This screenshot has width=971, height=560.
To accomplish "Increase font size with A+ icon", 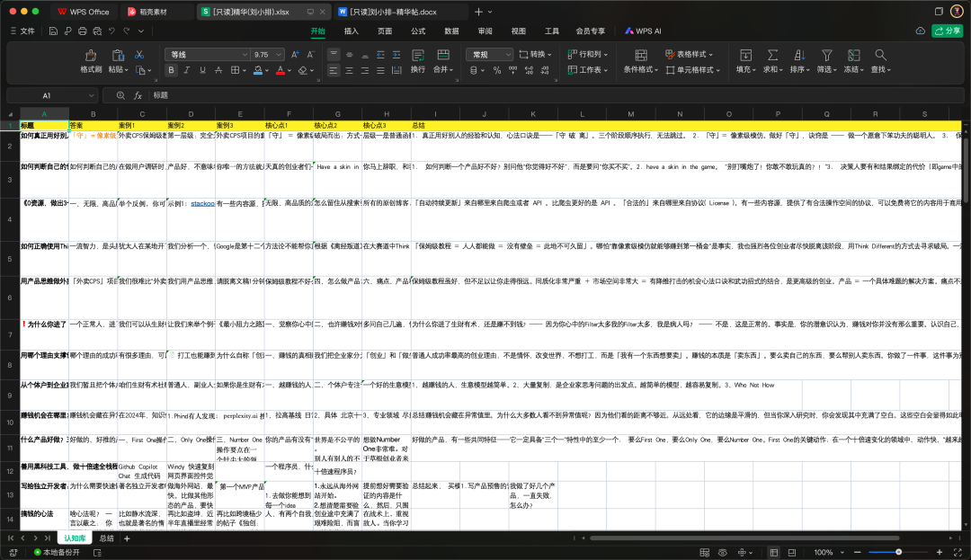I will pyautogui.click(x=296, y=55).
